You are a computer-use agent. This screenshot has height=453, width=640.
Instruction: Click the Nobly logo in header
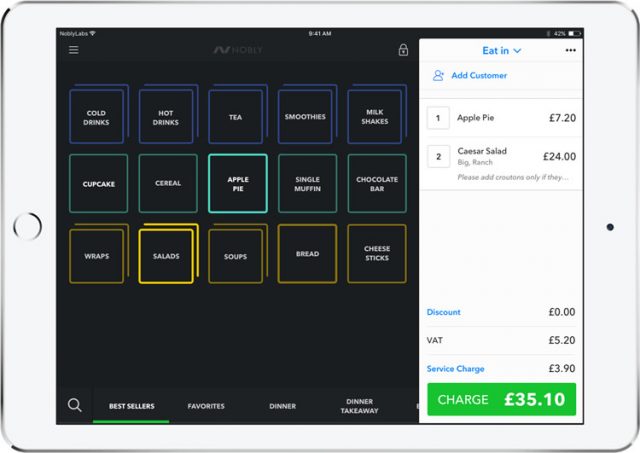(236, 50)
